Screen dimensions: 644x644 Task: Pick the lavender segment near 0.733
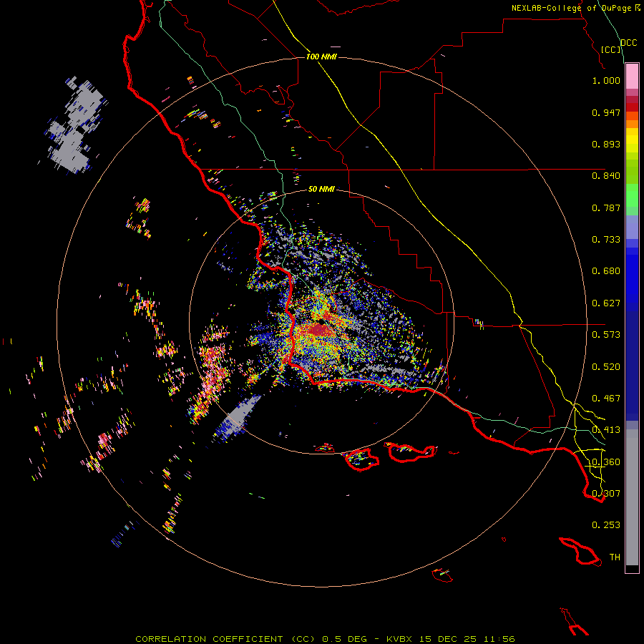click(632, 227)
